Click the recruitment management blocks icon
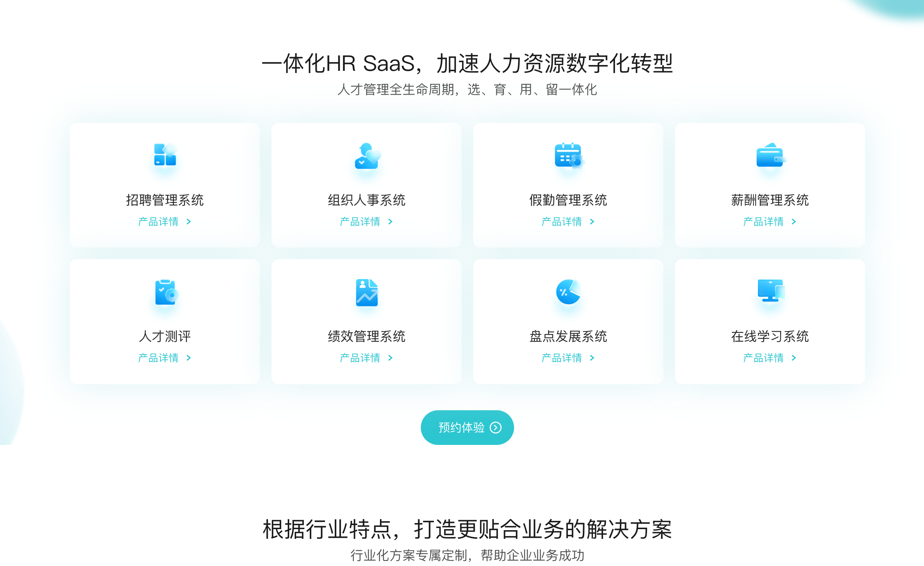 [165, 155]
